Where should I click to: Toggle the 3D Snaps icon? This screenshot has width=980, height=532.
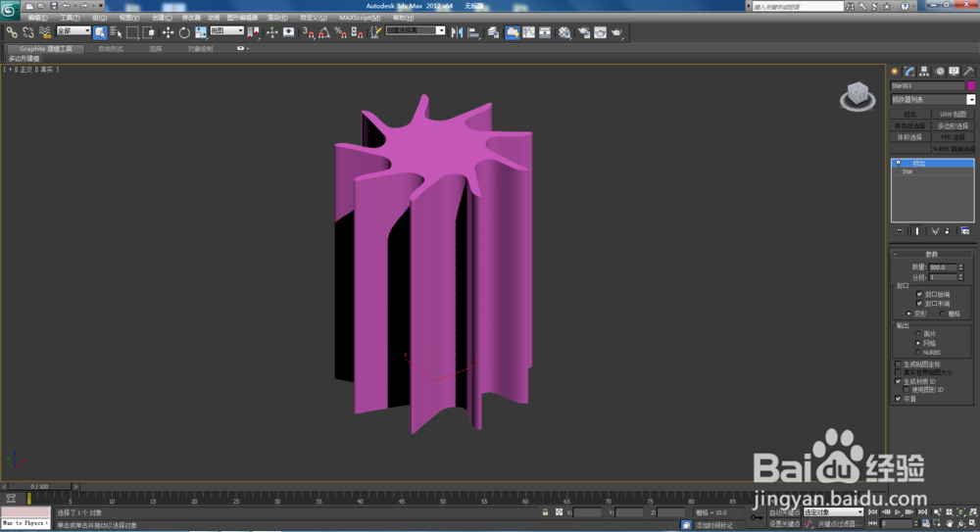click(x=308, y=32)
